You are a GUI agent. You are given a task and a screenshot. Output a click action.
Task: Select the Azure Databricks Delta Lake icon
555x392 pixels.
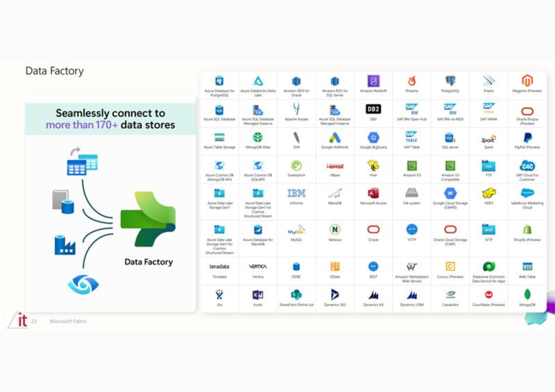click(258, 81)
